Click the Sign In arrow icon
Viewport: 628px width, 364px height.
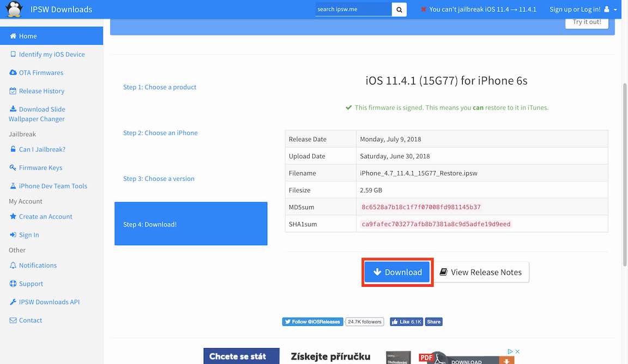(x=13, y=235)
